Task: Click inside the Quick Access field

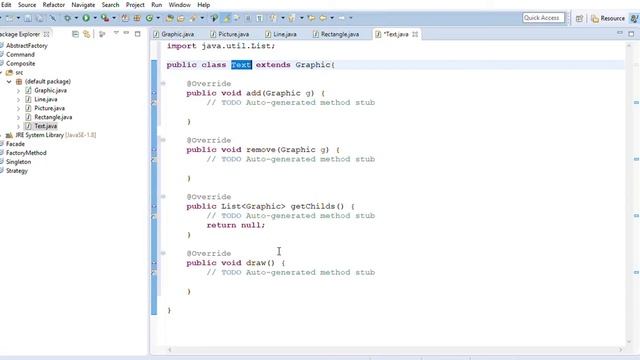Action: click(544, 18)
